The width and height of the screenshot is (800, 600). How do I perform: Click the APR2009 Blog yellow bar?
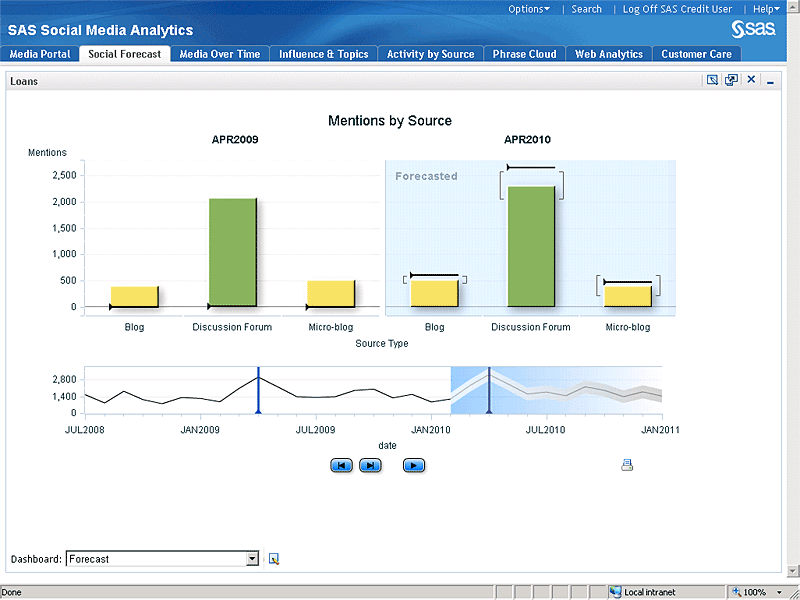(x=135, y=297)
